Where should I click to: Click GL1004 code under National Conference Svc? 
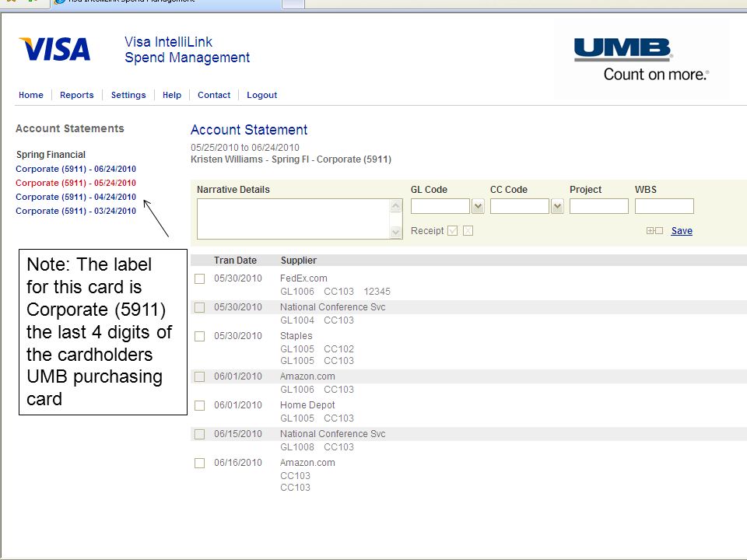pyautogui.click(x=297, y=320)
